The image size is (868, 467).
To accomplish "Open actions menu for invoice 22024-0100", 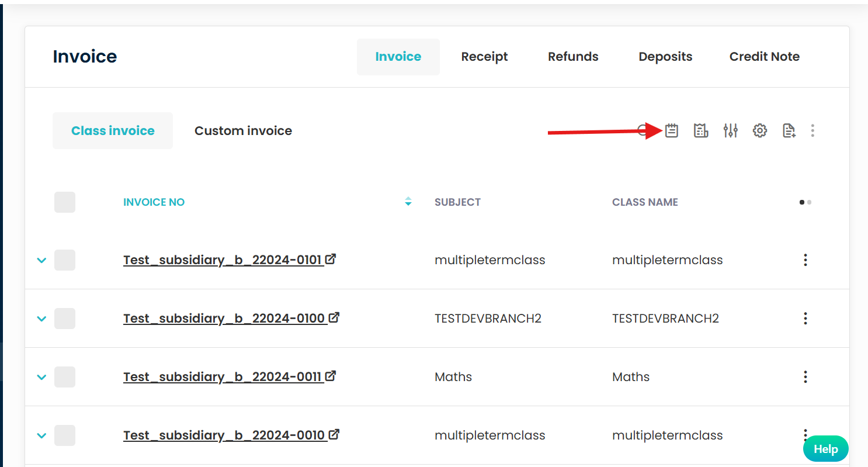I will coord(805,319).
